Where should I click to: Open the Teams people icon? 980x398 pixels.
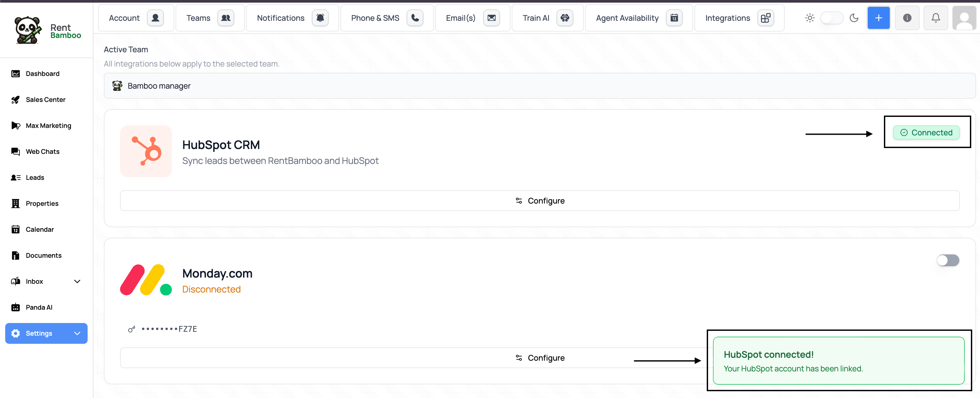click(x=226, y=18)
